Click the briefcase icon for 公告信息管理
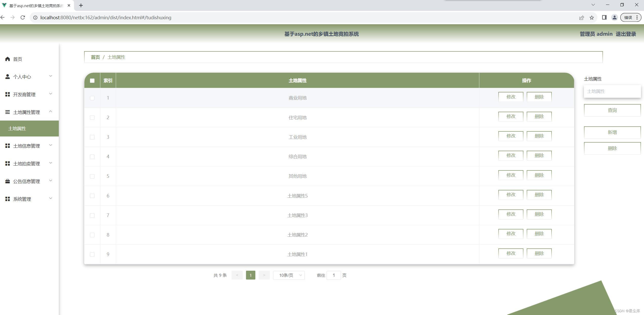 (x=7, y=181)
